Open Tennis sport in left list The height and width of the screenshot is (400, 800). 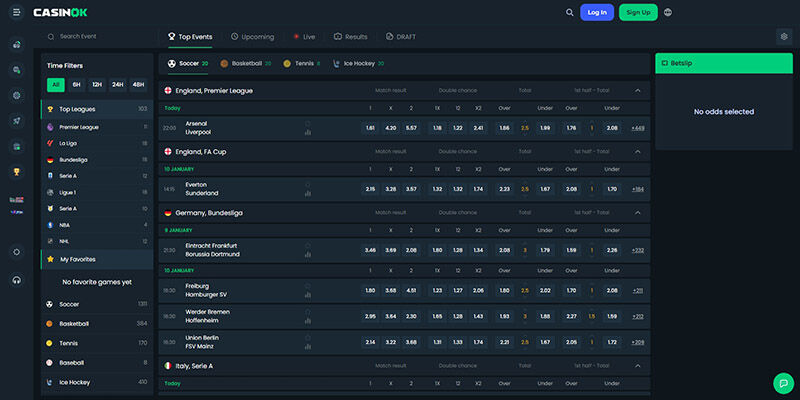tap(97, 343)
